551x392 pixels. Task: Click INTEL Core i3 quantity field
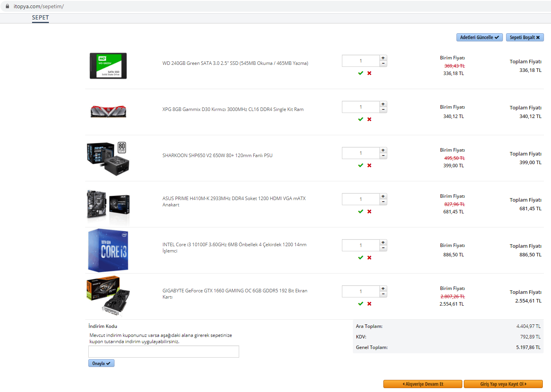(x=361, y=245)
